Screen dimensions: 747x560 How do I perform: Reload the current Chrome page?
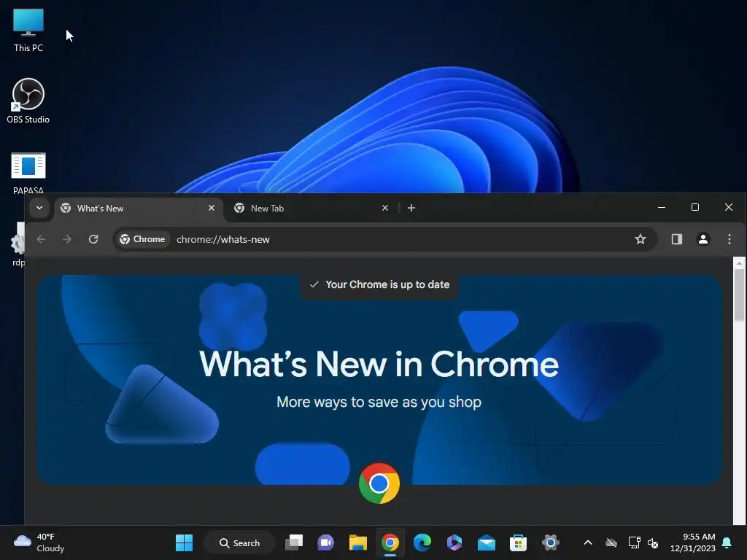click(x=93, y=239)
